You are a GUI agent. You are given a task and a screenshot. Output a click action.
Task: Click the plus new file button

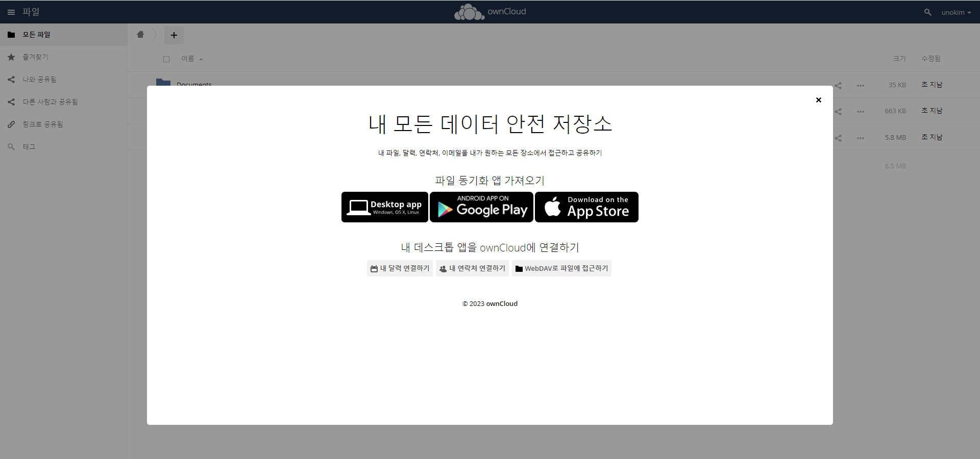point(174,35)
